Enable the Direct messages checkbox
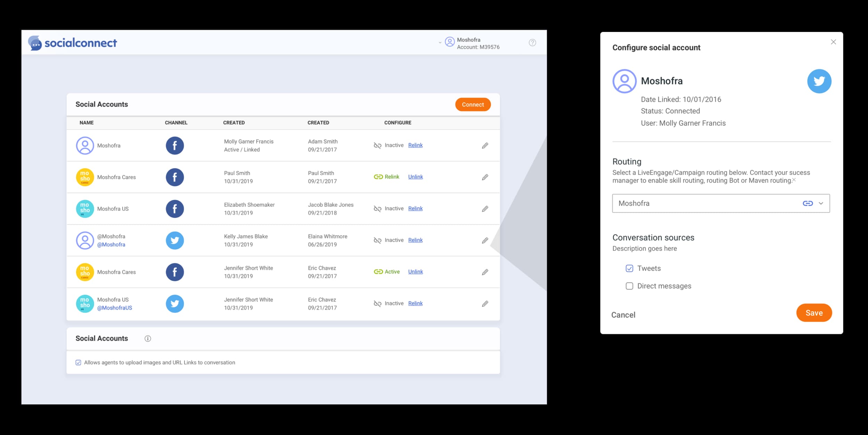This screenshot has width=868, height=435. point(629,286)
